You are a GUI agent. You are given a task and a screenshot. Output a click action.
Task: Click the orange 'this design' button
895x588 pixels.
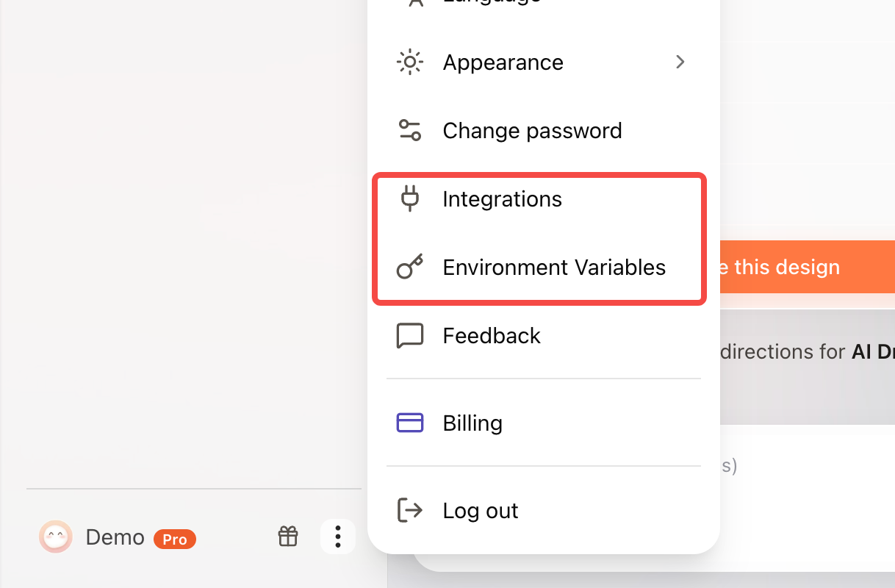808,267
